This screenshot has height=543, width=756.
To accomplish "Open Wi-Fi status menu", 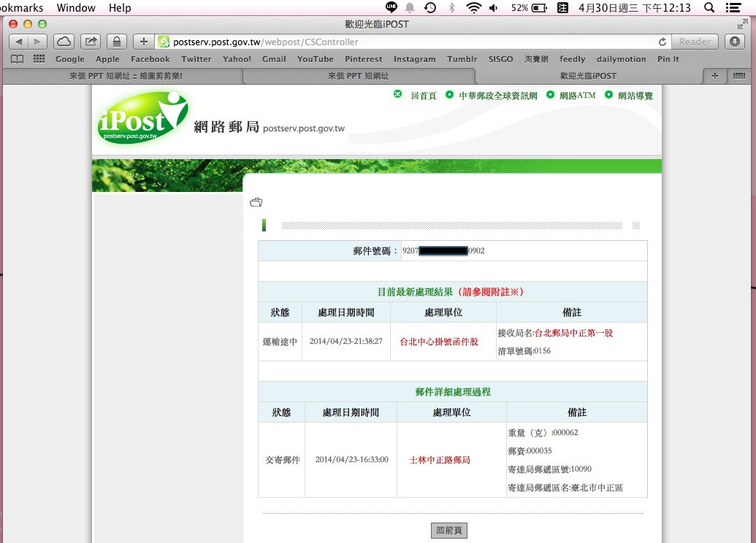I will tap(474, 8).
